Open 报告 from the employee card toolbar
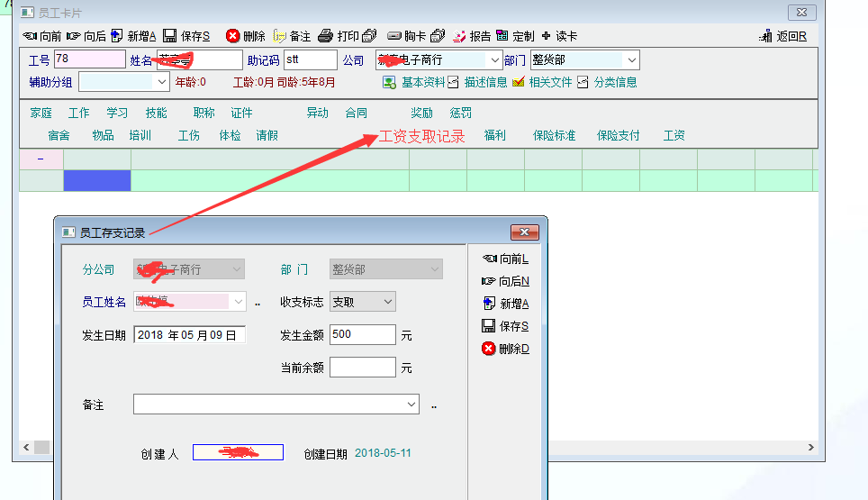 [459, 36]
